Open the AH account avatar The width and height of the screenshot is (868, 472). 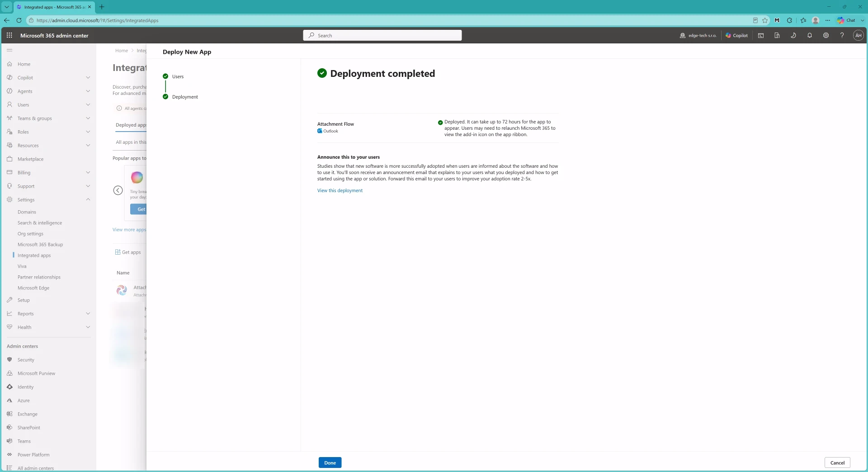[x=858, y=35]
